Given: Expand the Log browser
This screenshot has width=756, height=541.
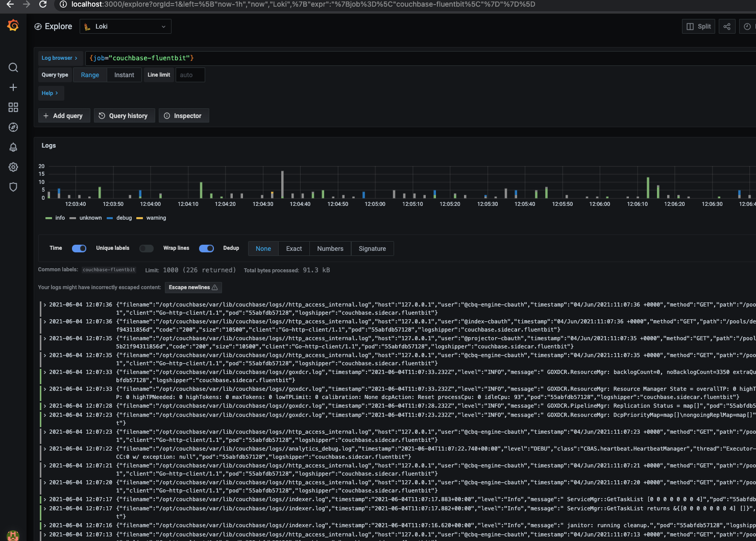Looking at the screenshot, I should (x=59, y=58).
